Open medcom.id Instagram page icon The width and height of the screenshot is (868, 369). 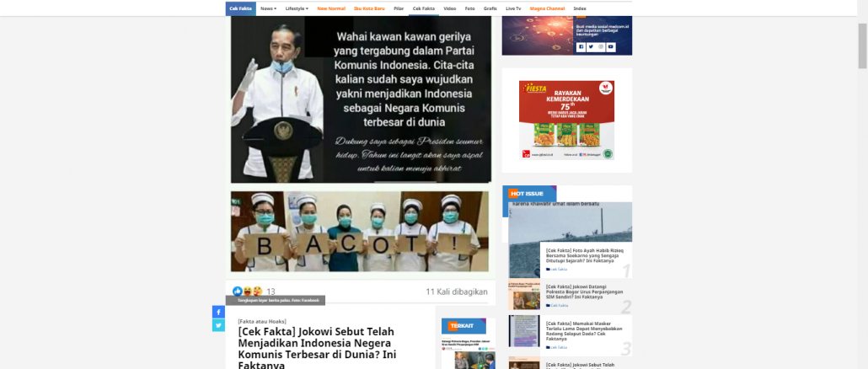601,47
